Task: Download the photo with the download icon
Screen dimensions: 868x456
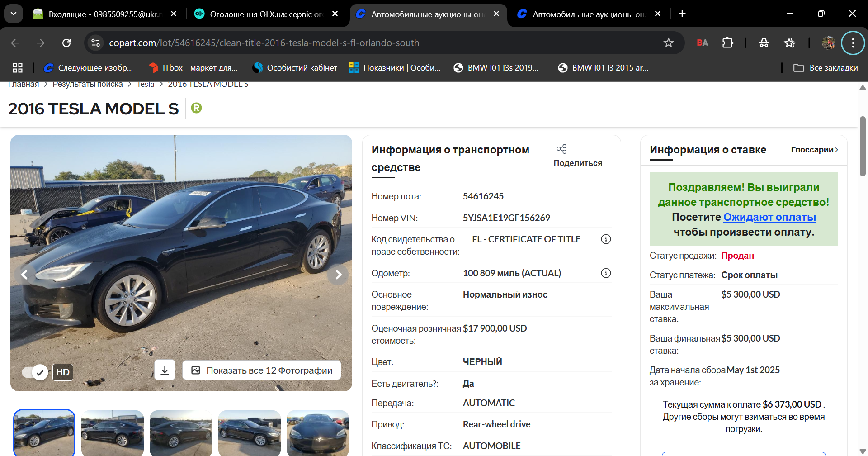Action: (x=165, y=370)
